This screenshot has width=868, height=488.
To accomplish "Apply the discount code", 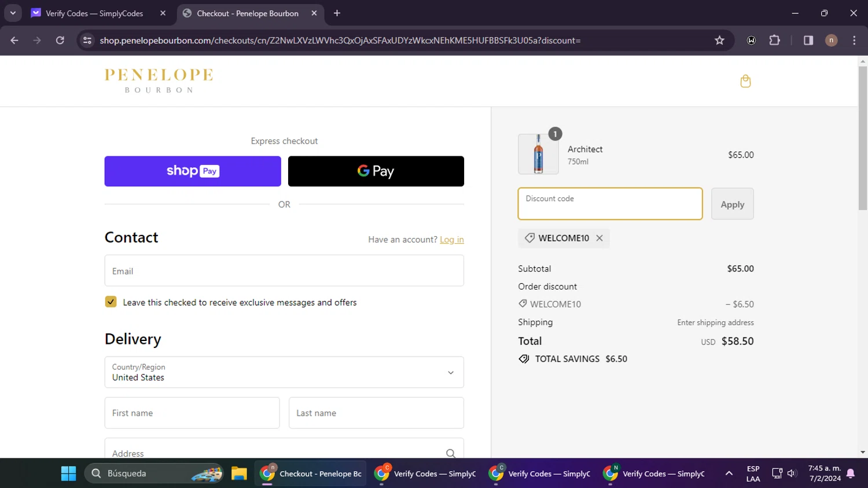I will point(733,204).
